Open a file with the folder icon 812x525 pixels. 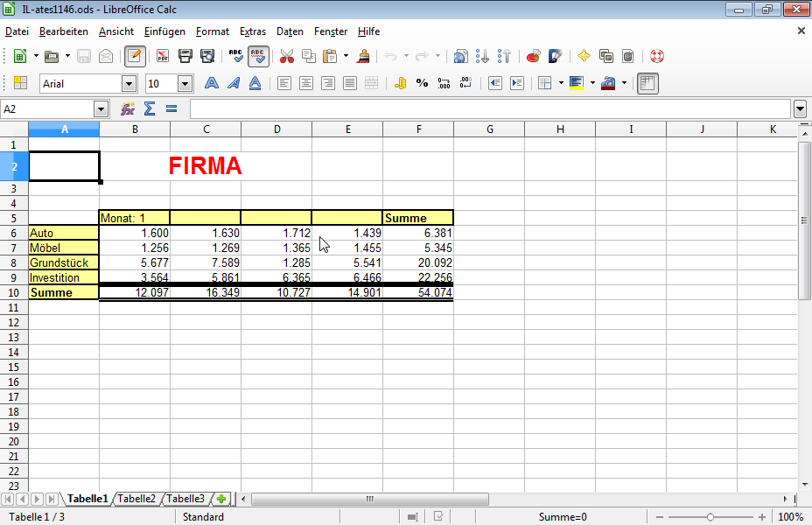point(52,56)
